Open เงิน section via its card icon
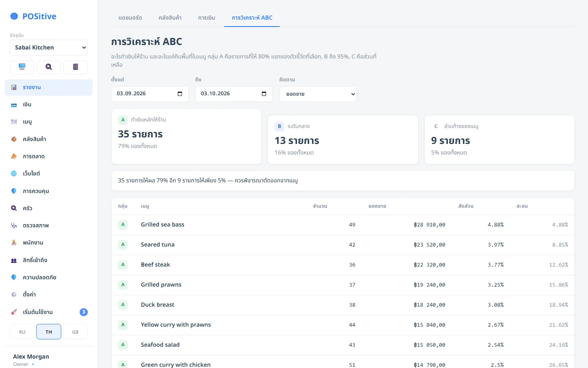The height and width of the screenshot is (368, 588). tap(14, 105)
